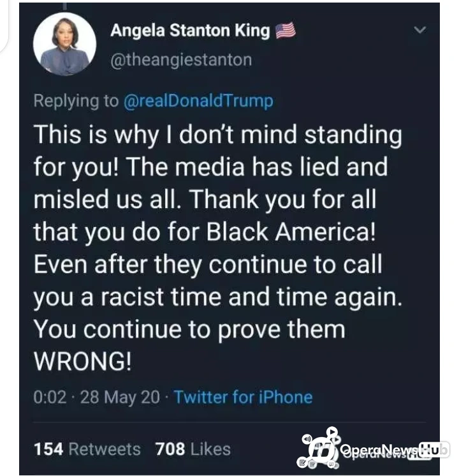Click the Replying to label
459x476 pixels.
pyautogui.click(x=76, y=101)
